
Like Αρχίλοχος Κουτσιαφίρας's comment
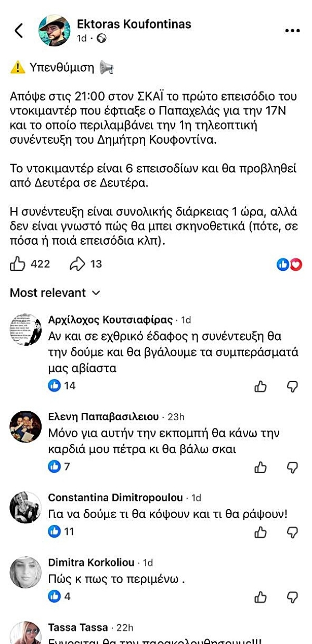point(261,386)
